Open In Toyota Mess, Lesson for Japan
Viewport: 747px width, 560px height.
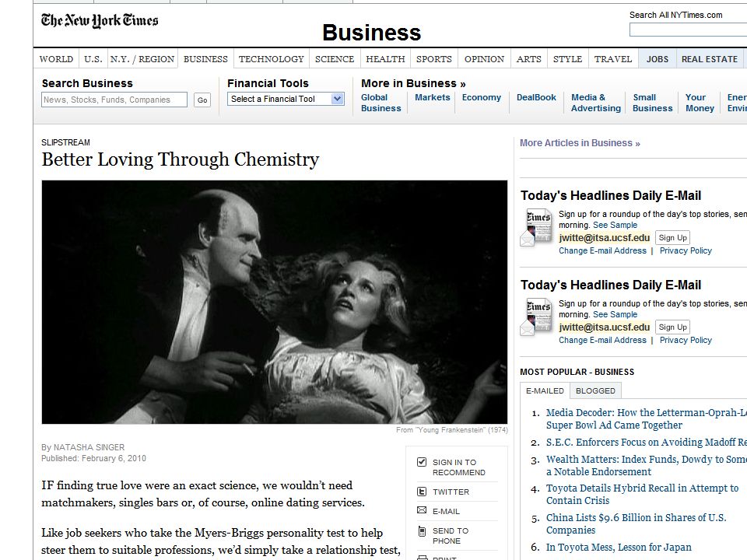[x=619, y=547]
